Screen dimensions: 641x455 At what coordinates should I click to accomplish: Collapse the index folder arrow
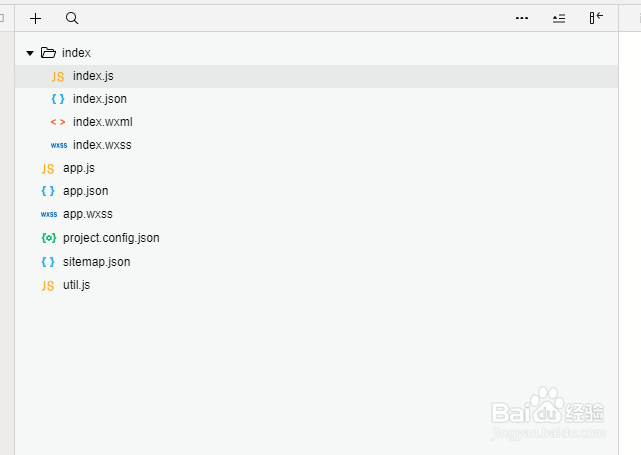pos(30,52)
